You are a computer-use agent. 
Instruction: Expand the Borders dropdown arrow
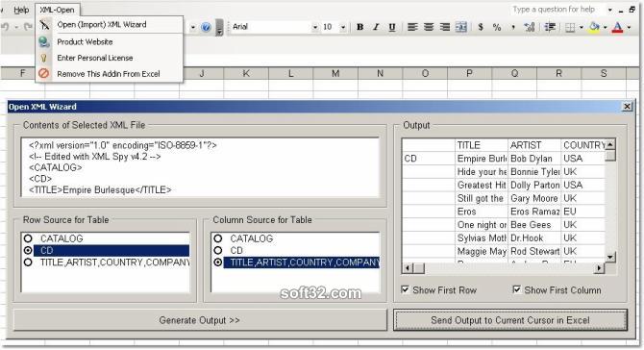[x=582, y=28]
